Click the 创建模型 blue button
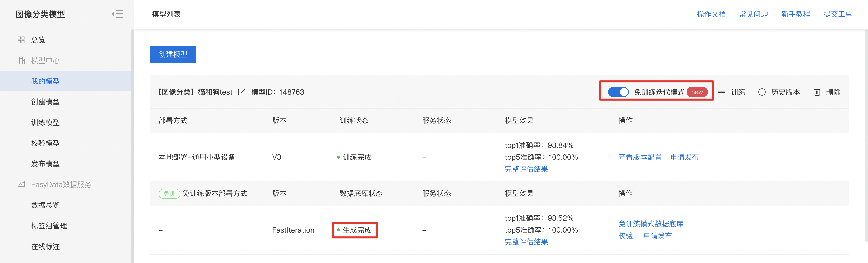 (x=173, y=54)
